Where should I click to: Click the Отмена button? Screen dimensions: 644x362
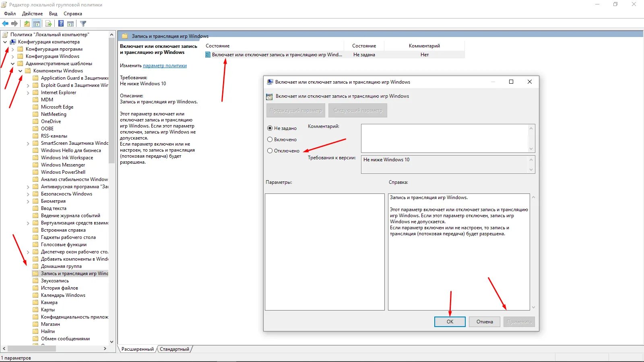(485, 322)
